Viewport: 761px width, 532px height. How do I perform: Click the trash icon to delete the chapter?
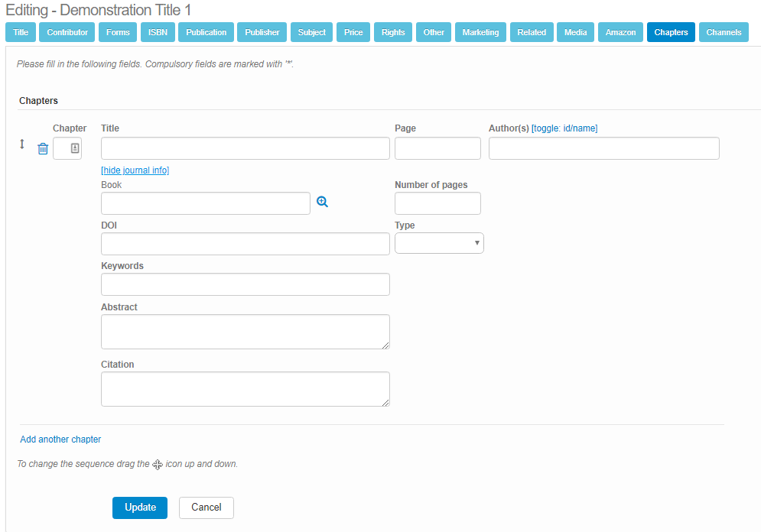click(43, 149)
